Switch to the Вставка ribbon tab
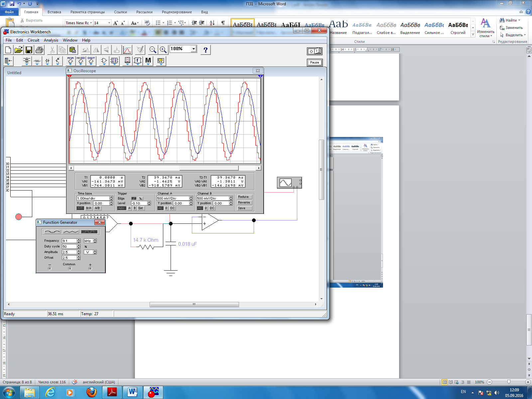This screenshot has height=399, width=532. pos(54,12)
